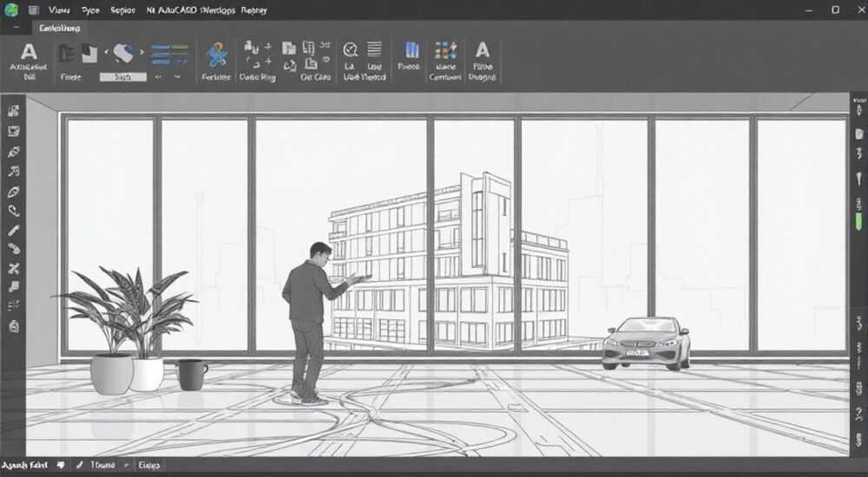Switch to the highlighted ribbon tab below the menu bar
This screenshot has height=477, width=868.
click(x=59, y=29)
